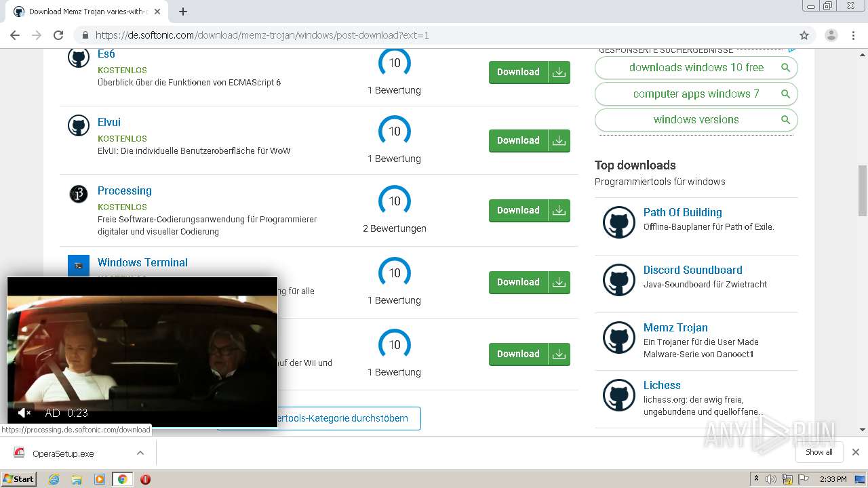This screenshot has width=868, height=488.
Task: Close the downloads bar
Action: tap(856, 452)
